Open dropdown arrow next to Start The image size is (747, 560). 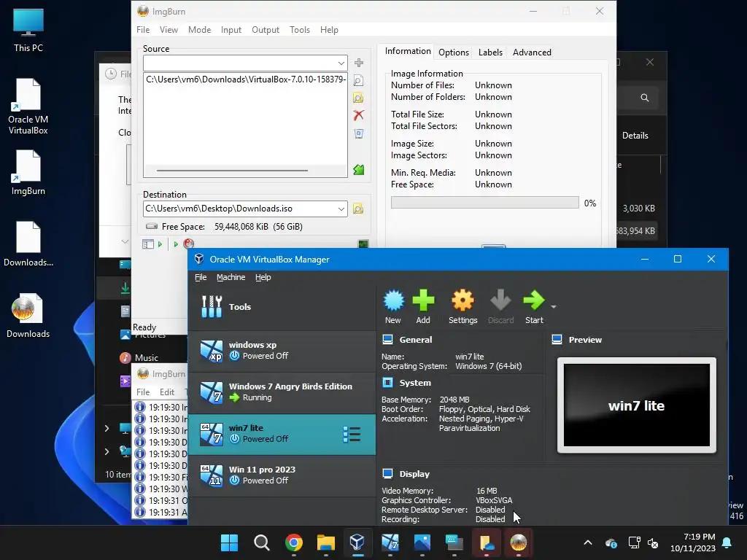tap(554, 307)
